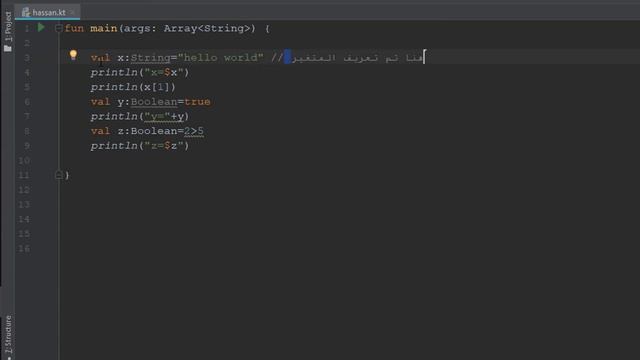The width and height of the screenshot is (640, 360).
Task: Click the underlined "y=" string on line 7
Action: 157,117
